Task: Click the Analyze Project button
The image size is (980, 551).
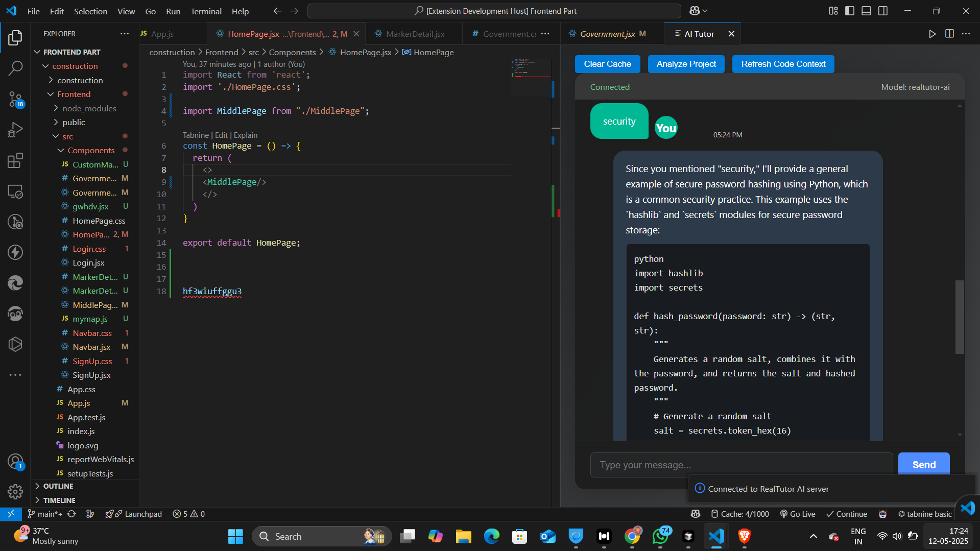Action: coord(686,64)
